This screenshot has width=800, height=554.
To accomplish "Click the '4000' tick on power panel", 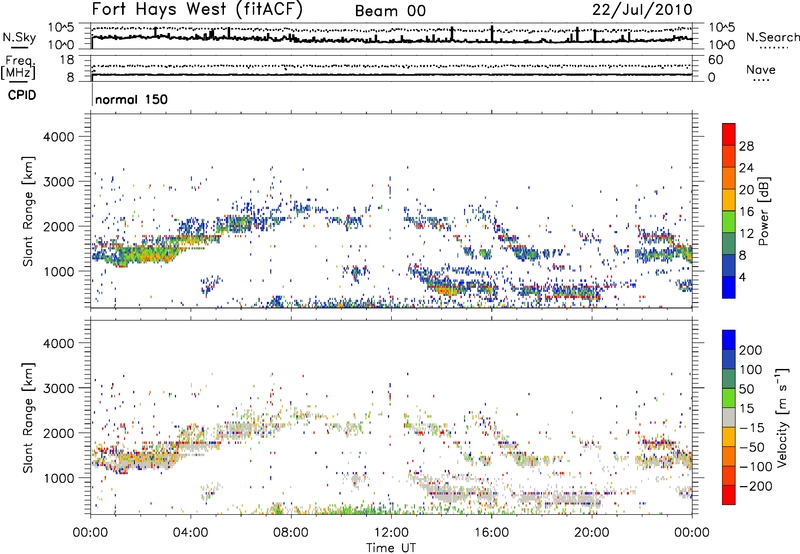I will tap(58, 137).
